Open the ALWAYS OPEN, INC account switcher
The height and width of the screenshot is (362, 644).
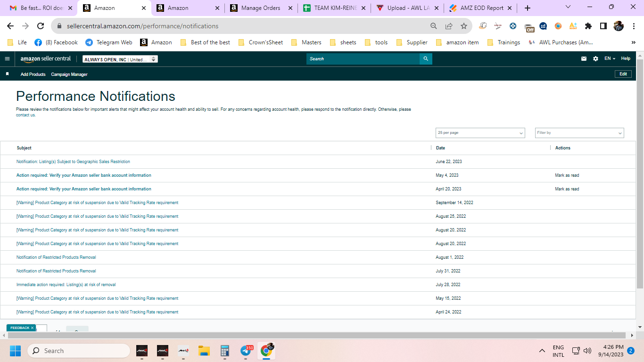[120, 59]
